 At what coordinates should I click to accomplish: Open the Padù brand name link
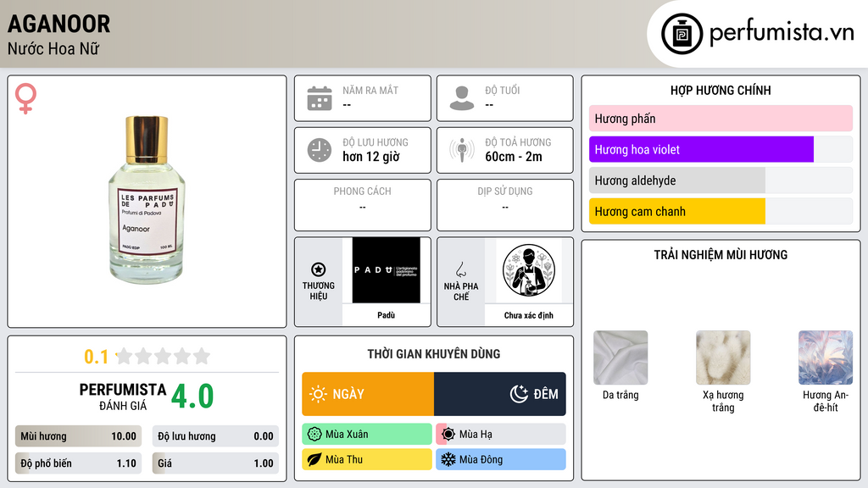(x=387, y=315)
